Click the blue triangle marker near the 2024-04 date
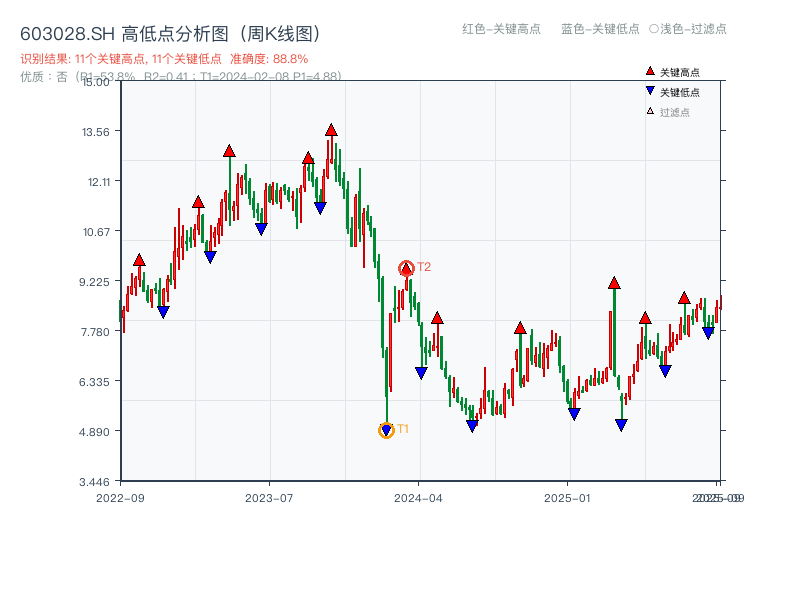The image size is (800, 600). coord(420,370)
